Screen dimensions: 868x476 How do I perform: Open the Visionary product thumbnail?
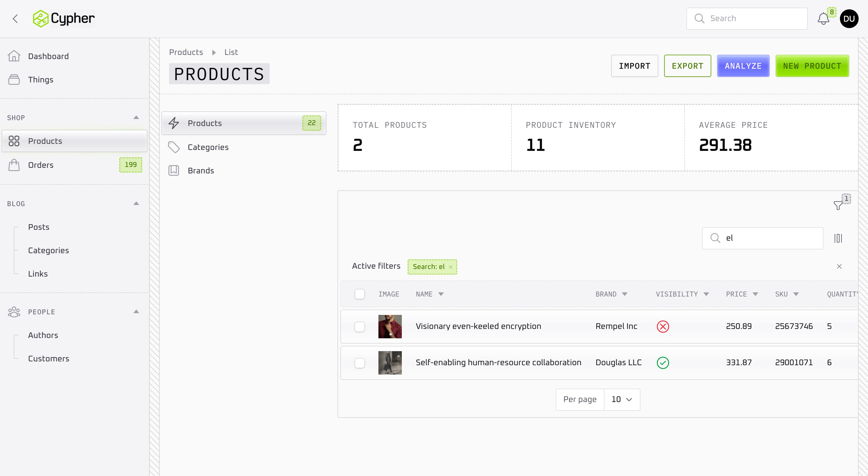tap(390, 326)
